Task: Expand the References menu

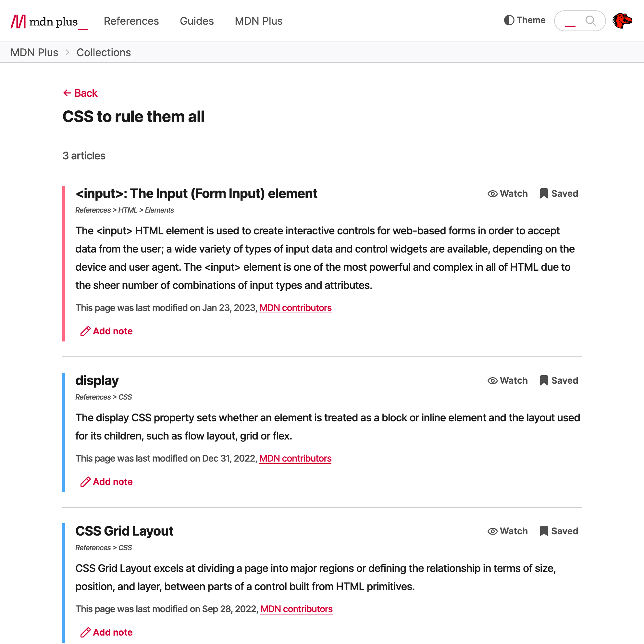Action: (x=131, y=21)
